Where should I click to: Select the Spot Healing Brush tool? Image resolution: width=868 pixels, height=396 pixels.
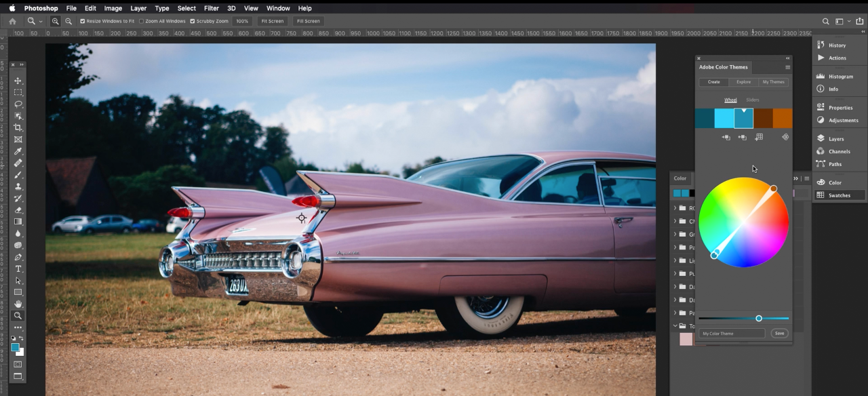18,163
